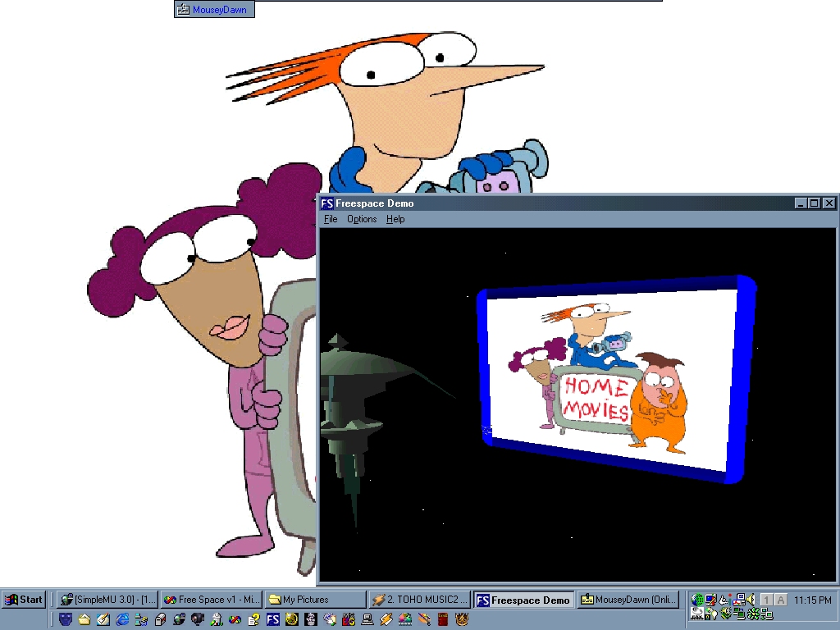Switch to SimpleMU 3.0 taskbar window
The image size is (840, 630).
(107, 600)
